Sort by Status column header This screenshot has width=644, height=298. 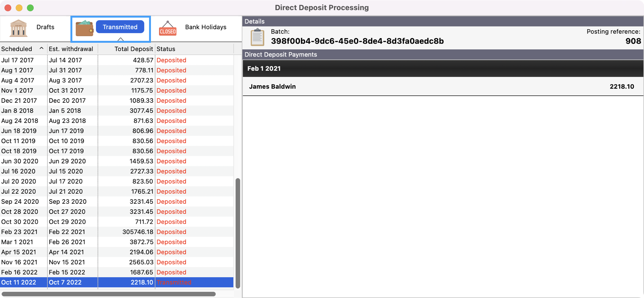click(x=166, y=49)
